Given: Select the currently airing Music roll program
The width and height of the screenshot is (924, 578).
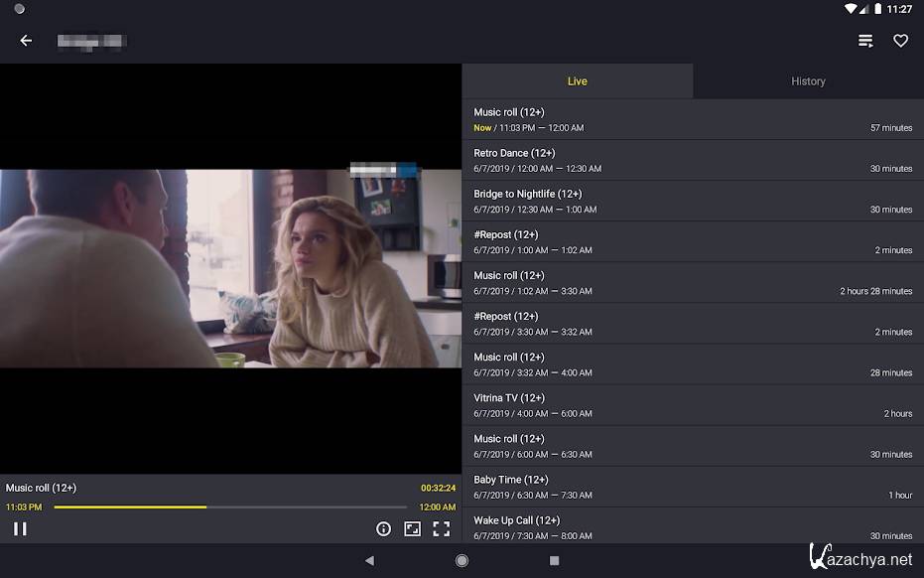Looking at the screenshot, I should (692, 119).
